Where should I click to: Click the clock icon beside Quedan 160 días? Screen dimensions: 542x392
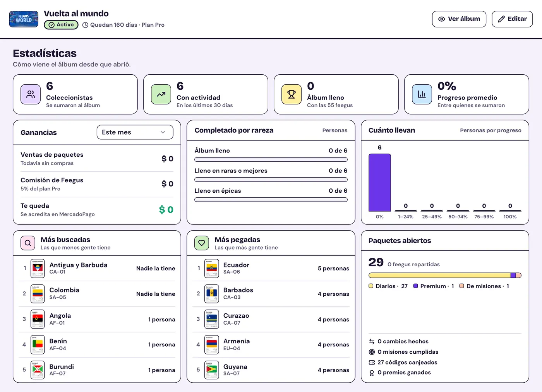point(86,25)
